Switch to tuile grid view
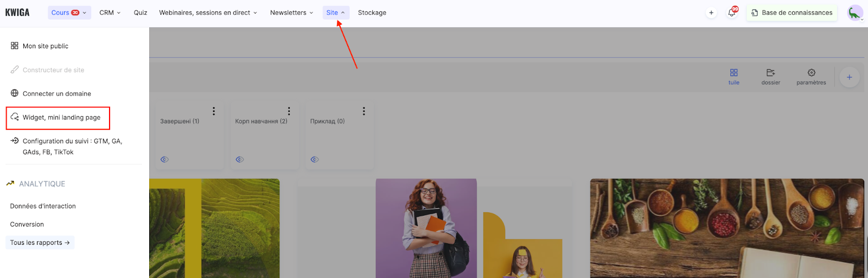The image size is (868, 278). [x=733, y=77]
